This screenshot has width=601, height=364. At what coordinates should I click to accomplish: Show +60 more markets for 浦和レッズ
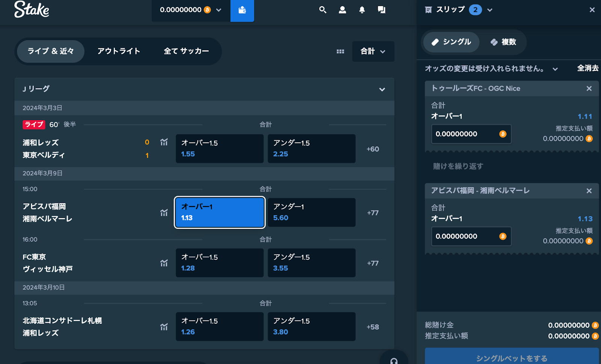[373, 149]
